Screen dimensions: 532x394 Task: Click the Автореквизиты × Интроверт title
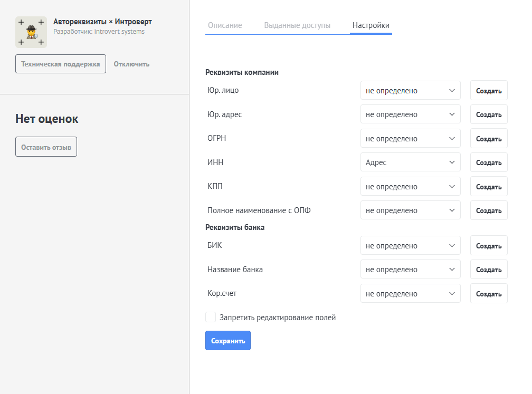pos(102,22)
